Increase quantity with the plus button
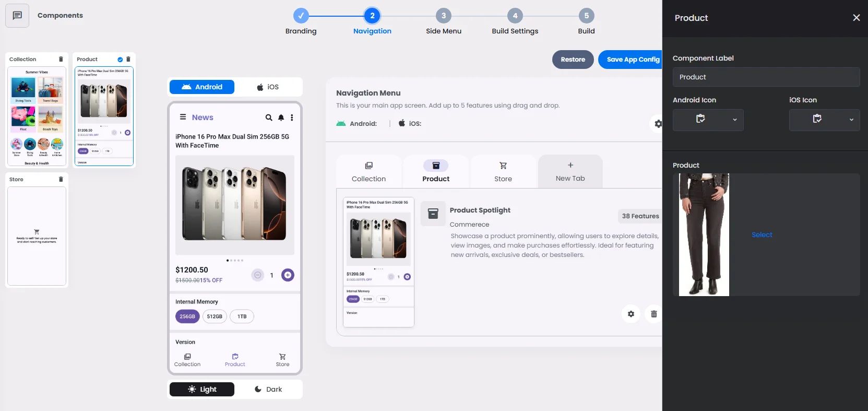Image resolution: width=868 pixels, height=411 pixels. (x=288, y=275)
